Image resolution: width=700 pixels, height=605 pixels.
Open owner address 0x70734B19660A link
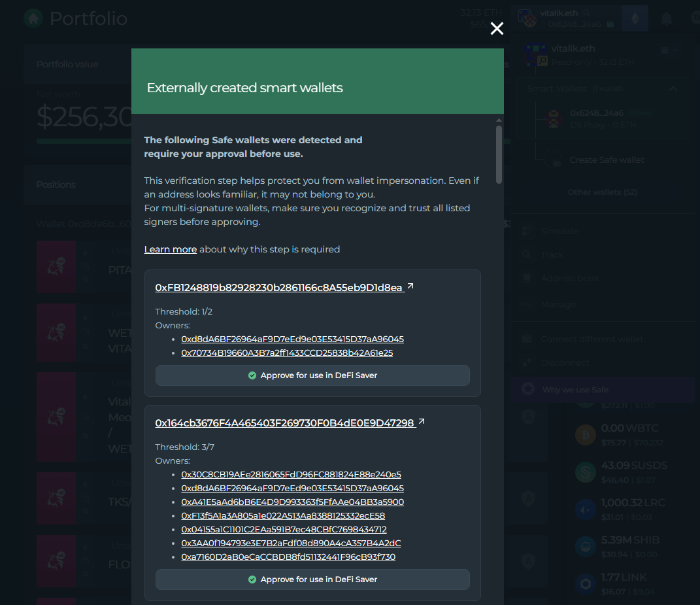(287, 353)
